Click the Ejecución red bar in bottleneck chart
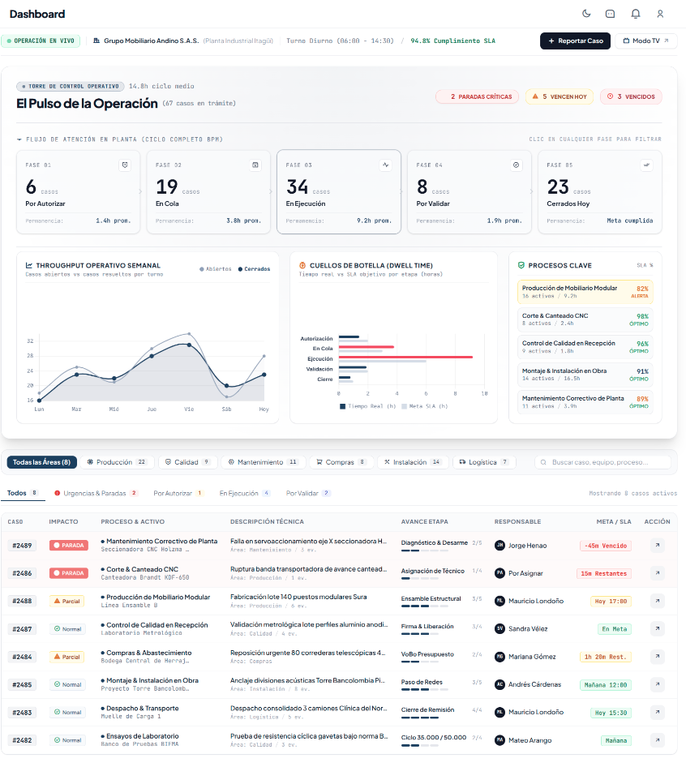Image resolution: width=686 pixels, height=784 pixels. pos(405,357)
